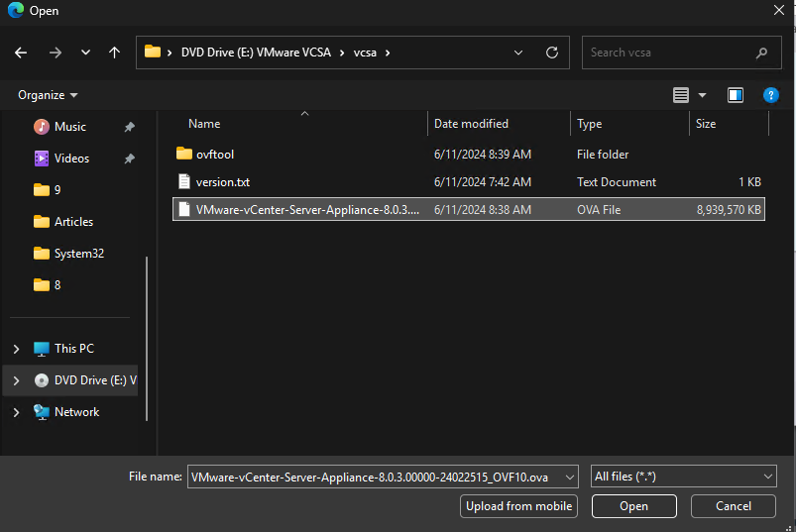Open the ovftool folder
Viewport: 796px width, 532px height.
point(214,155)
